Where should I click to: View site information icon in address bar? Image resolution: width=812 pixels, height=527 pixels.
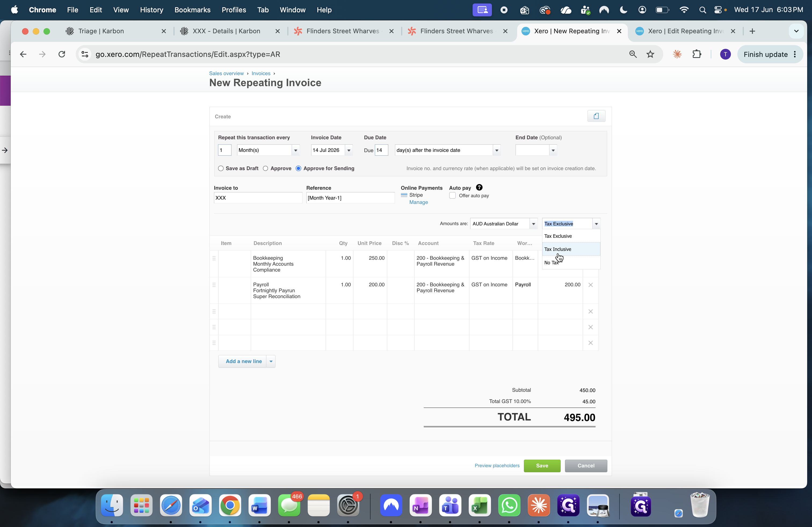tap(85, 54)
